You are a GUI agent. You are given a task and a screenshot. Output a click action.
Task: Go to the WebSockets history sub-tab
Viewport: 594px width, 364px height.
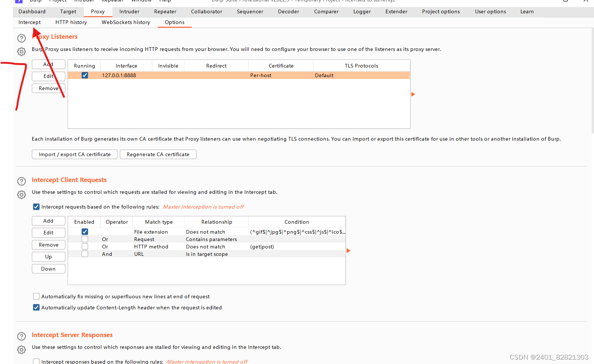[x=126, y=22]
